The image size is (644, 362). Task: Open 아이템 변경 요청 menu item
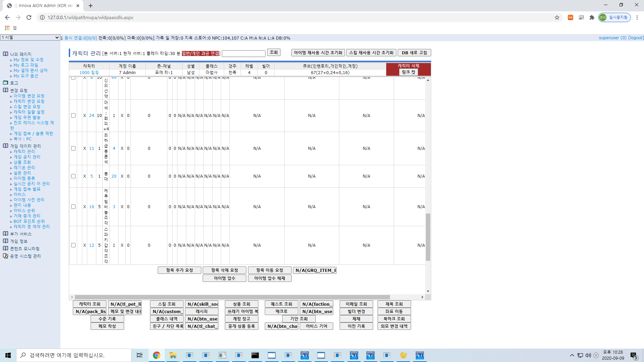pos(29,96)
